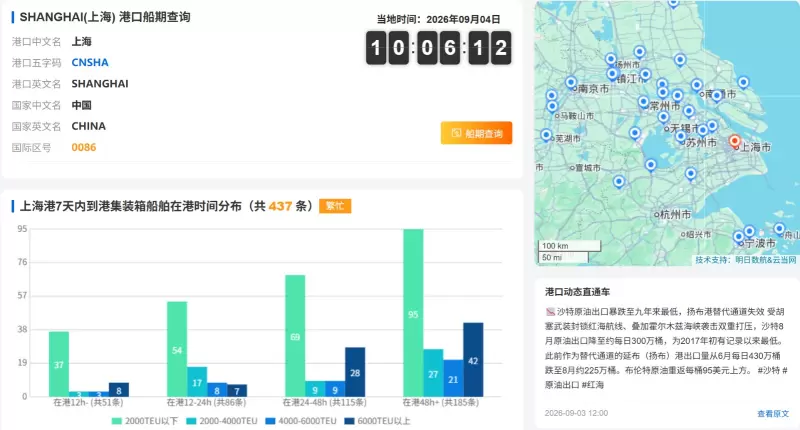Open the CNSHA port code link
The image size is (800, 430).
(x=90, y=62)
